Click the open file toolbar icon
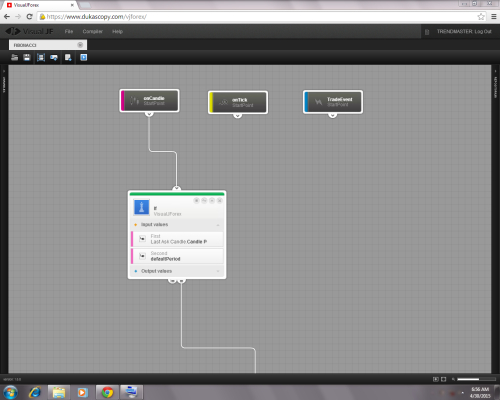This screenshot has height=400, width=500. click(14, 57)
